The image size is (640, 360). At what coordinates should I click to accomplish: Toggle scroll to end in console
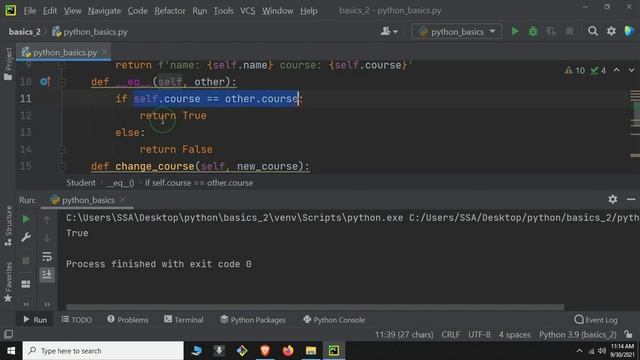47,274
